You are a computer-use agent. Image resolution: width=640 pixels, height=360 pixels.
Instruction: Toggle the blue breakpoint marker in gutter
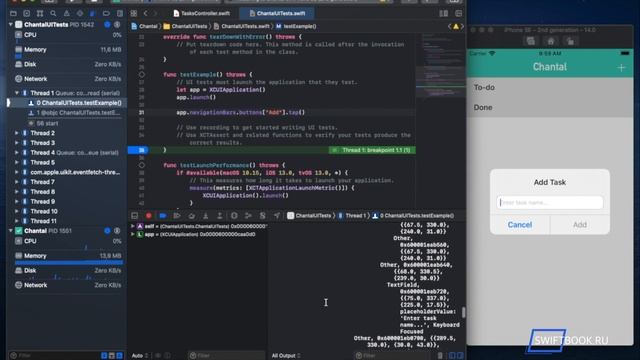coord(138,150)
